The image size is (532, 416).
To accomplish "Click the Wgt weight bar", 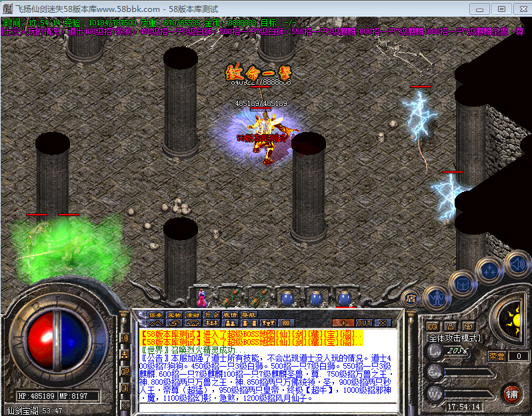I will [x=469, y=394].
